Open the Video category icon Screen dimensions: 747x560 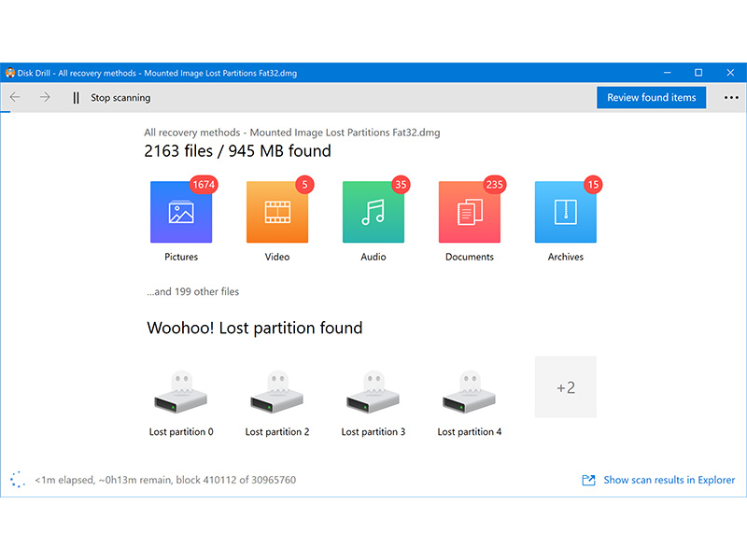tap(276, 213)
